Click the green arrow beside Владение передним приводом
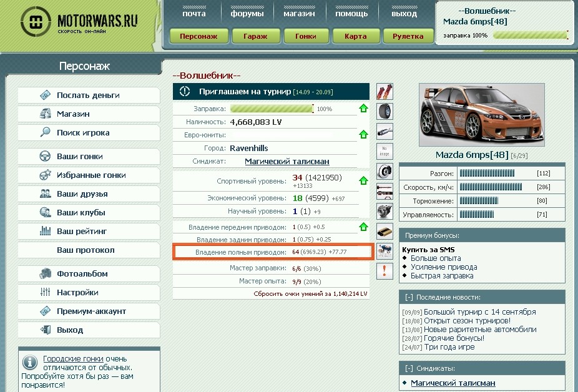 click(x=363, y=227)
